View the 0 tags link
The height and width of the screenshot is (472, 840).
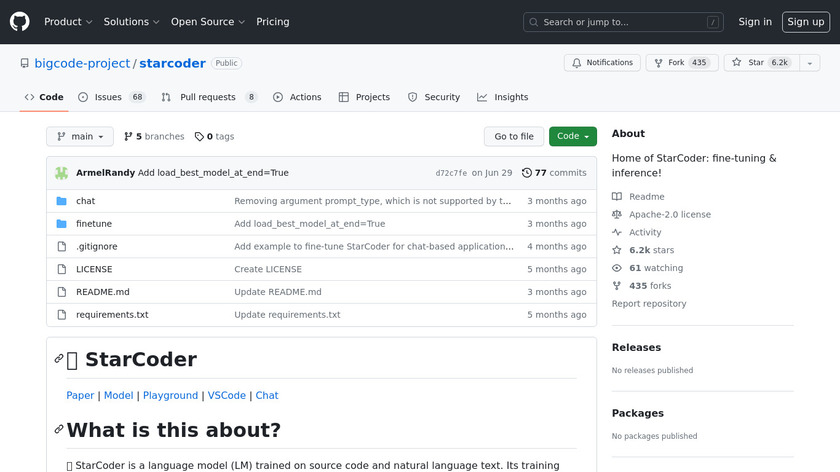(214, 137)
